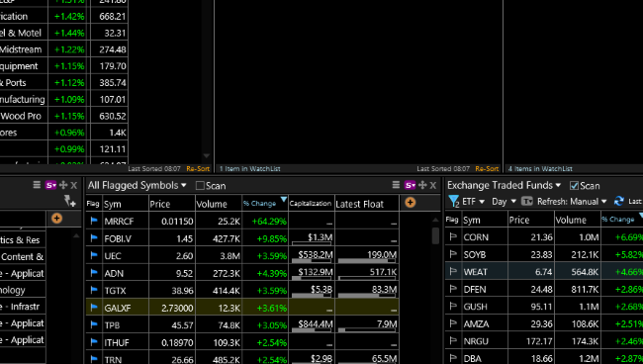Click the blue refresh arrows icon

(618, 201)
